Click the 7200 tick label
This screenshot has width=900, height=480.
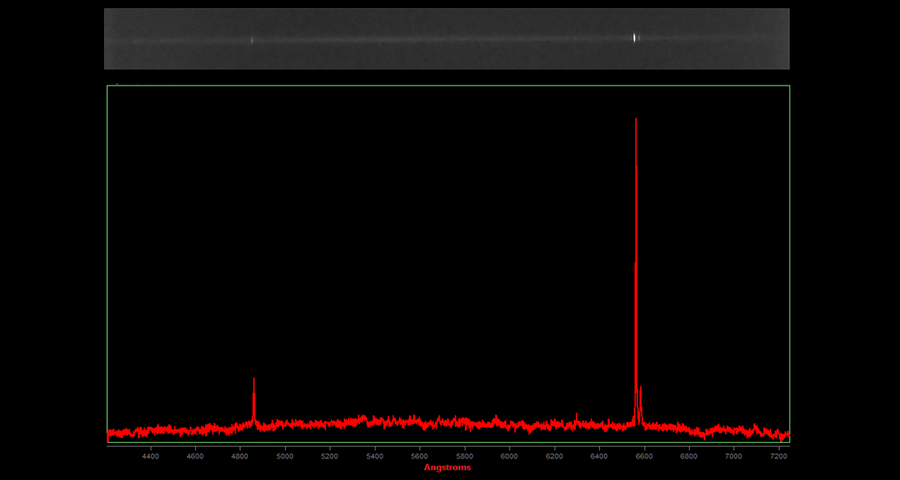click(x=779, y=456)
